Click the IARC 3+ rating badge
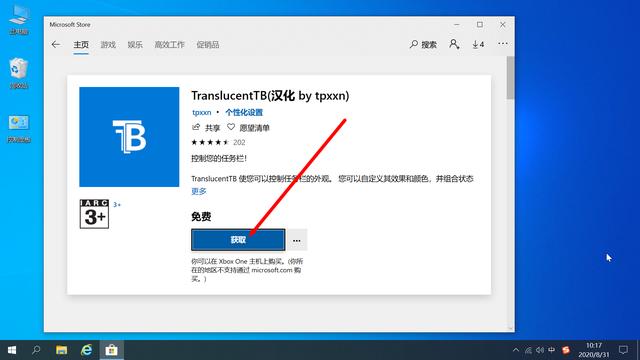Viewport: 640px width, 360px height. point(94,214)
